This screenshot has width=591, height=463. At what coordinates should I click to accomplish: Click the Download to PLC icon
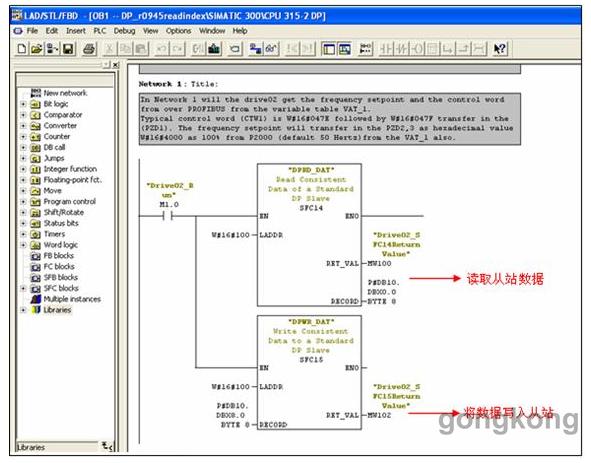(214, 49)
